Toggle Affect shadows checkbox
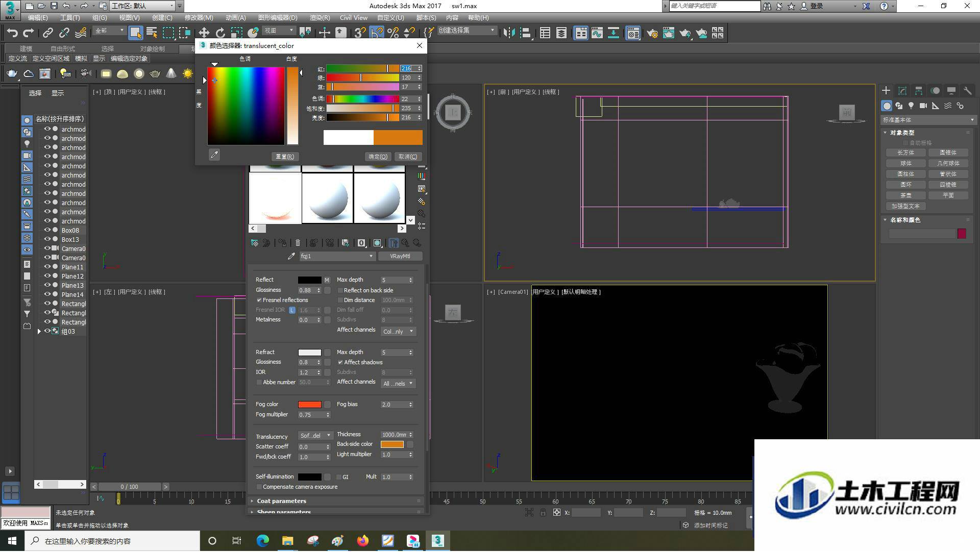The height and width of the screenshot is (552, 980). point(340,362)
